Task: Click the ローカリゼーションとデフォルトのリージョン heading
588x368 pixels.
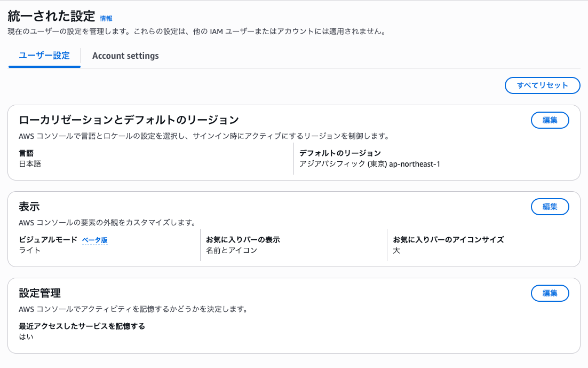Action: [129, 120]
